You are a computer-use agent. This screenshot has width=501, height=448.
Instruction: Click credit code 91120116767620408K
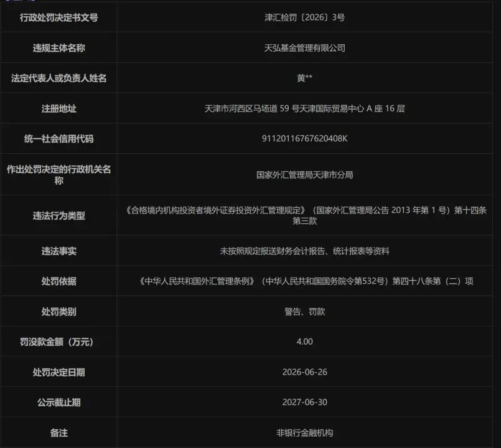pyautogui.click(x=304, y=138)
